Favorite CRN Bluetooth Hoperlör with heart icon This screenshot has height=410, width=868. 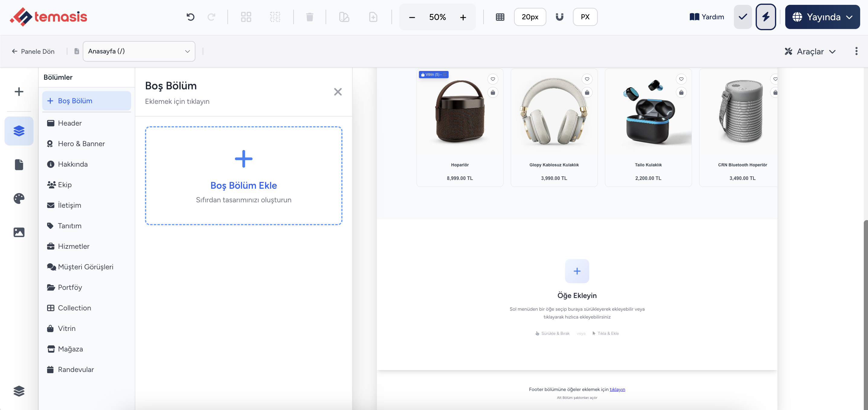(x=775, y=79)
